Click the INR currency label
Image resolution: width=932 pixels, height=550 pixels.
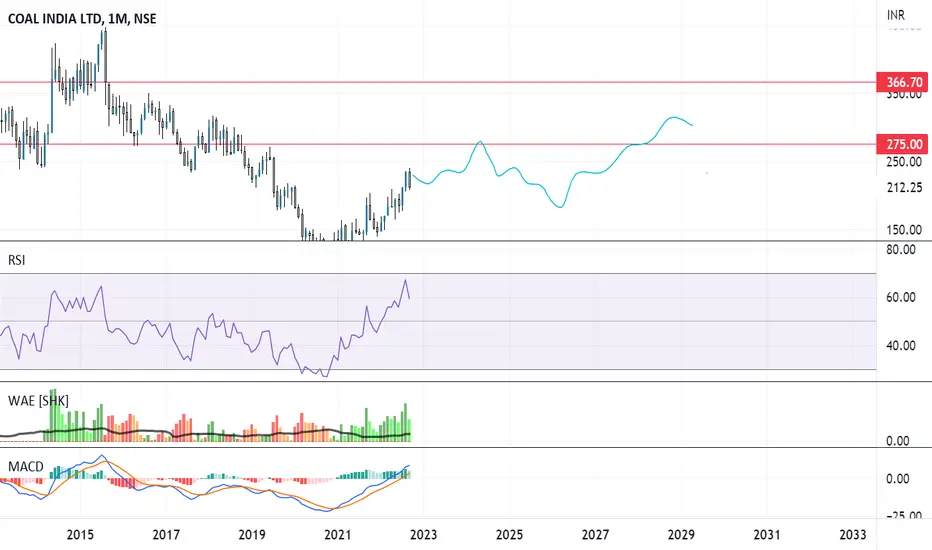(x=896, y=14)
